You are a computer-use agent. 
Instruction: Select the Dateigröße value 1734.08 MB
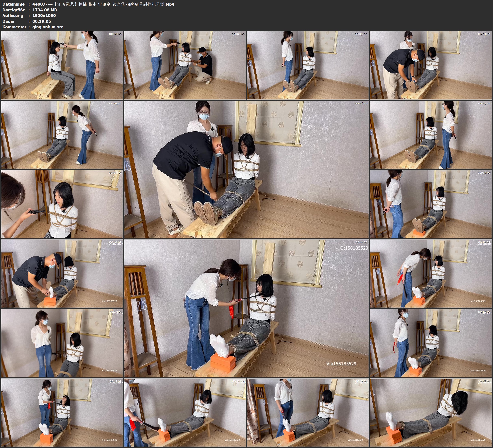[x=44, y=10]
